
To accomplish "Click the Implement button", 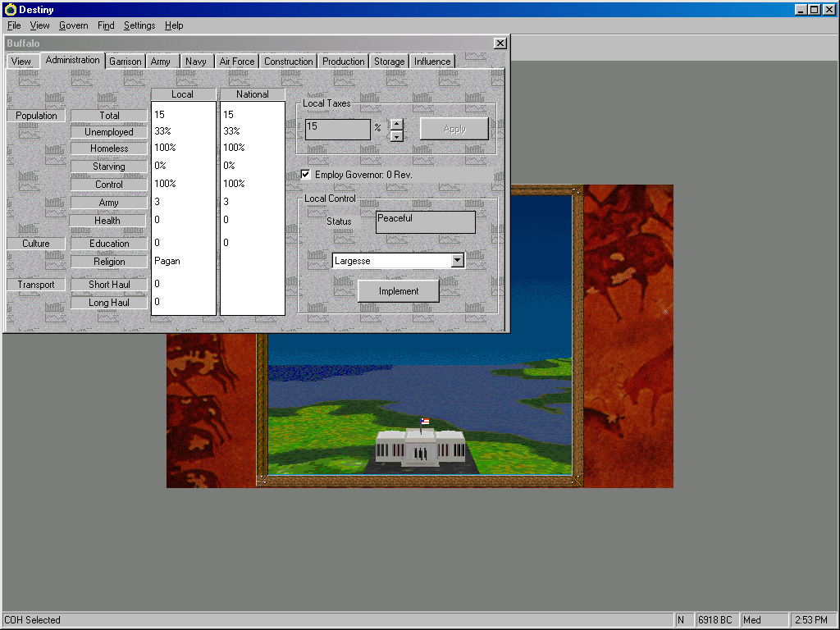I will click(399, 291).
